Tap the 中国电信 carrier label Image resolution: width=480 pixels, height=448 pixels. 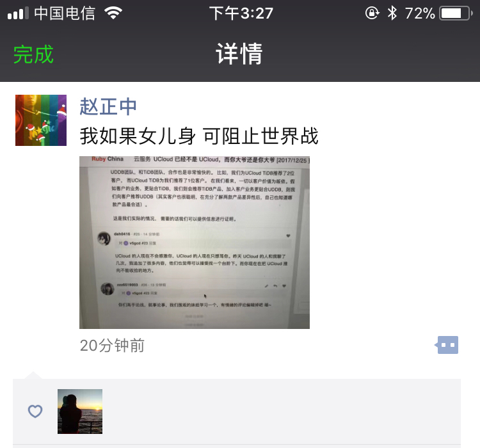65,13
